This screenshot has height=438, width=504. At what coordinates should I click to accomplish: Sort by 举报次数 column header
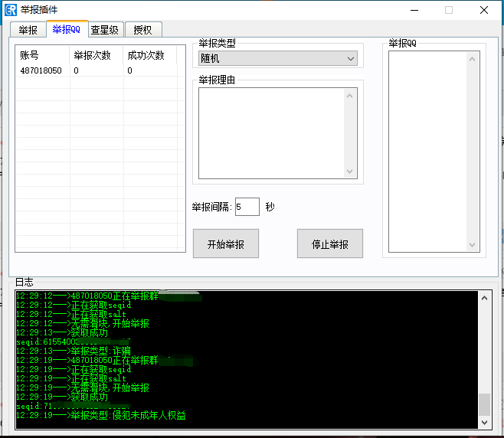(96, 55)
